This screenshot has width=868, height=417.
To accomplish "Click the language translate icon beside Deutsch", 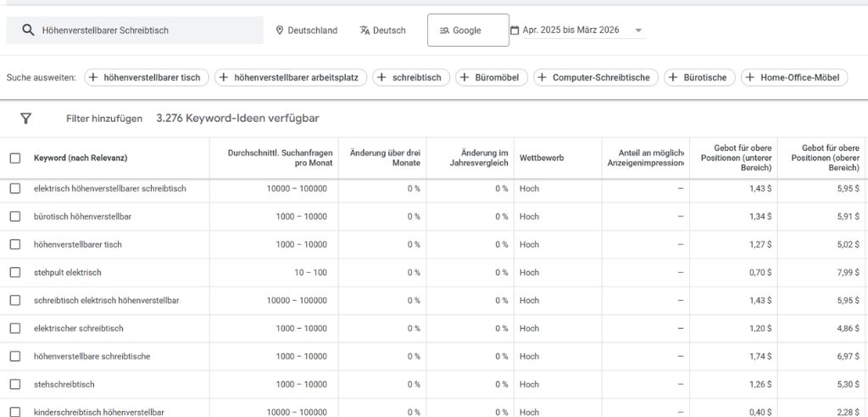I will point(364,31).
